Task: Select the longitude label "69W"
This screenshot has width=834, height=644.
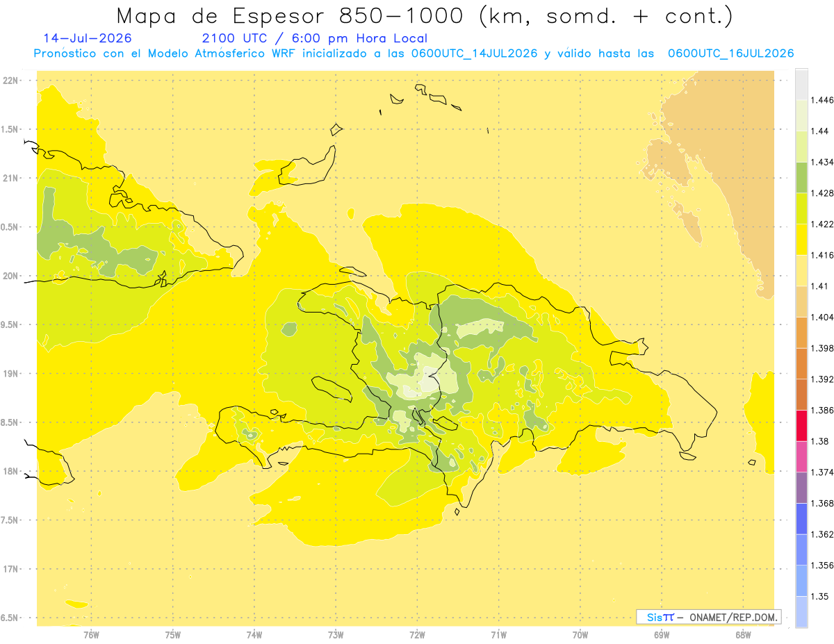Action: 662,636
